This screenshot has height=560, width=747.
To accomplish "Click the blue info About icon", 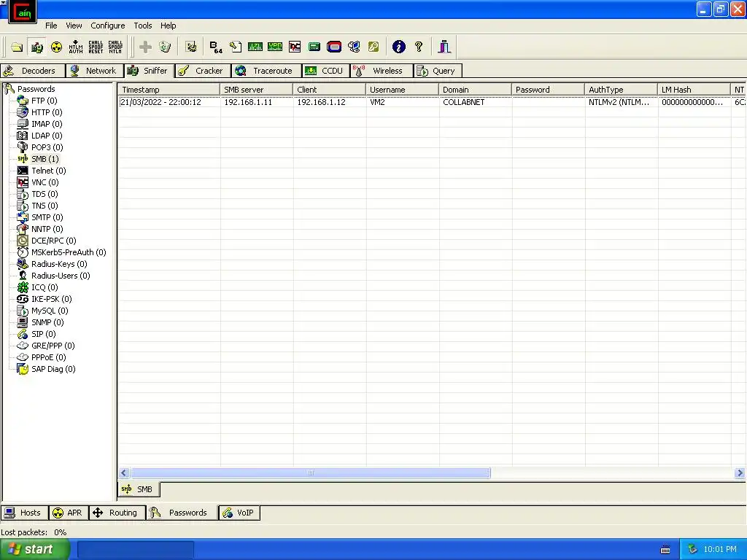I will (399, 47).
